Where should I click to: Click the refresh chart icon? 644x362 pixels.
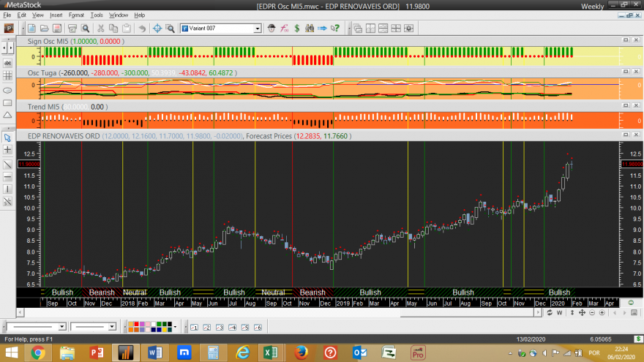point(550,313)
